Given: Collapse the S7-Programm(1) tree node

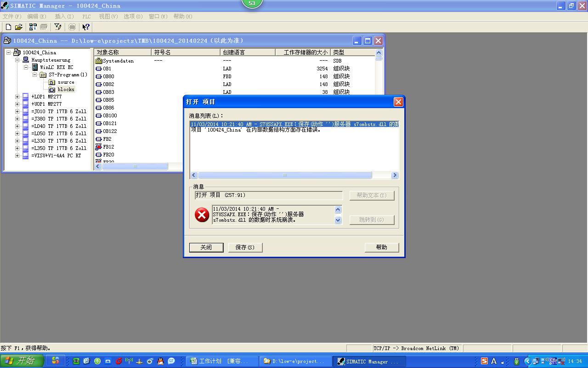Looking at the screenshot, I should [x=34, y=75].
